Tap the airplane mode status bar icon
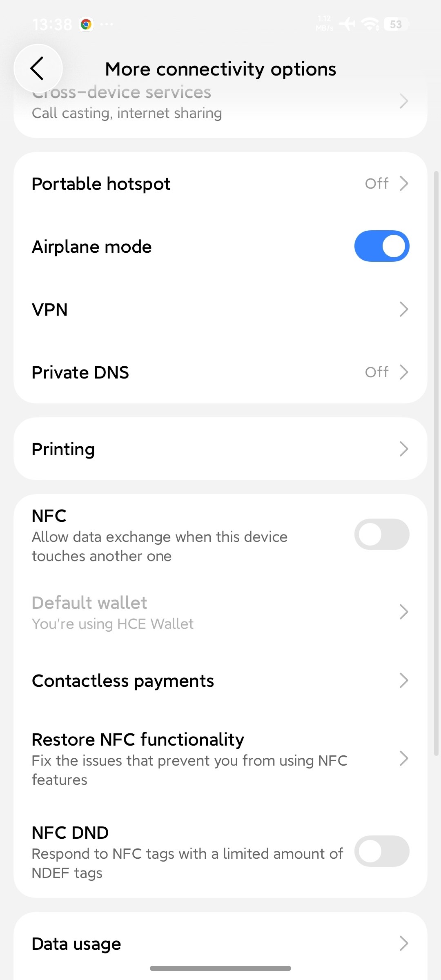Viewport: 441px width, 980px height. [x=347, y=24]
